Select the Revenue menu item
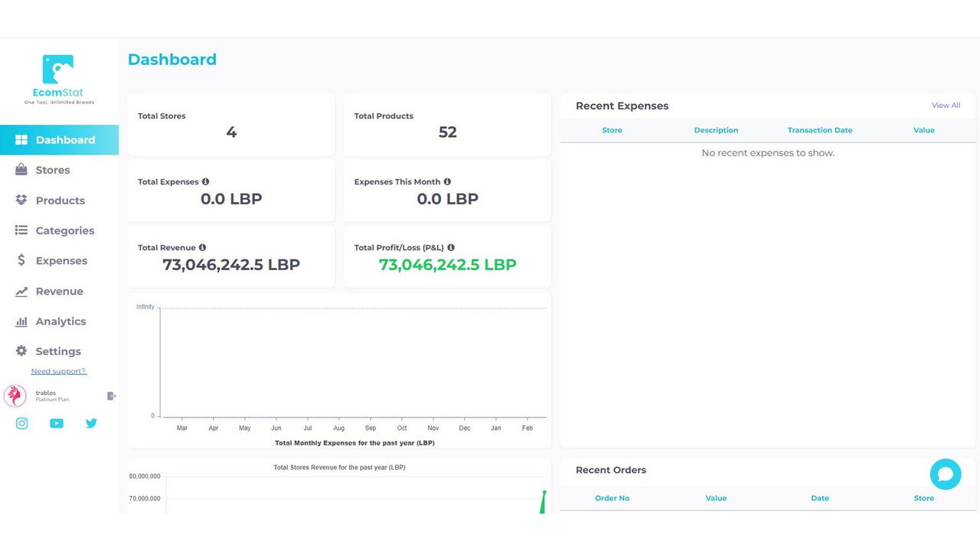 59,292
